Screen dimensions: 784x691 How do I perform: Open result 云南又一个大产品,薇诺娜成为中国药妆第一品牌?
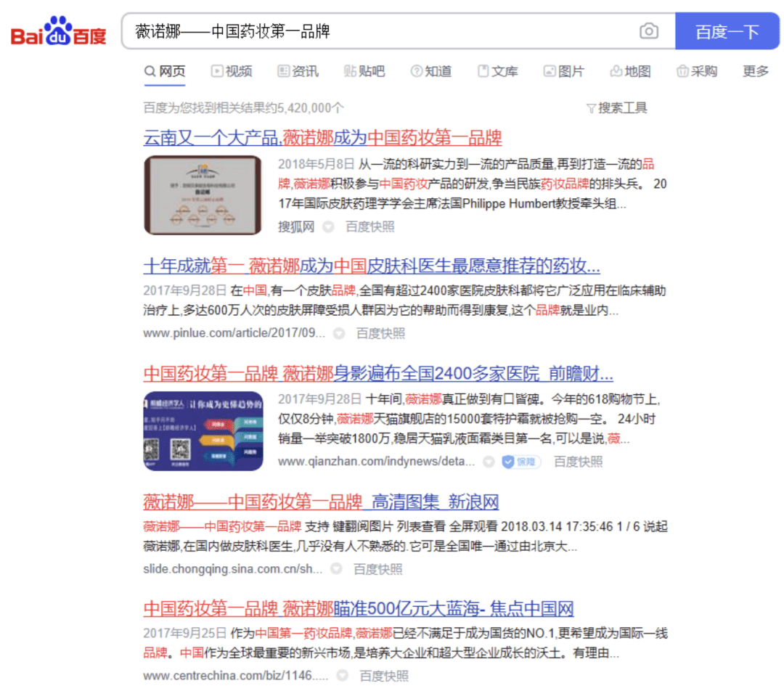pyautogui.click(x=322, y=137)
